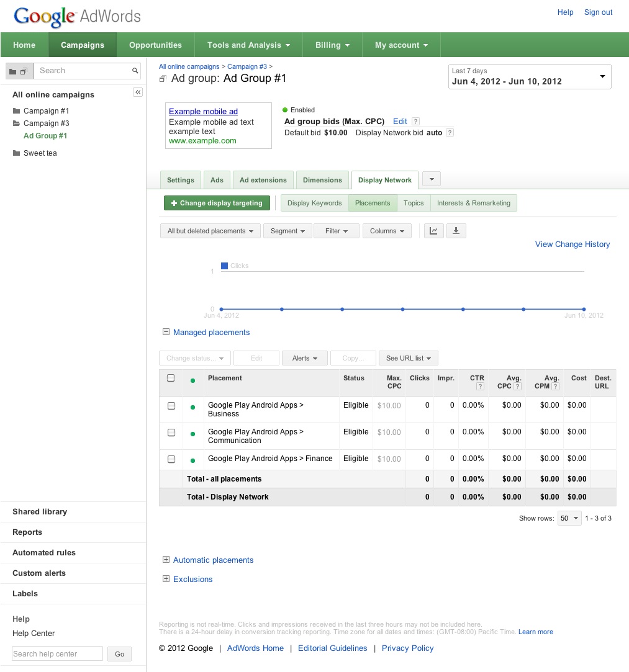Check the Business placement row checkbox

click(x=171, y=406)
